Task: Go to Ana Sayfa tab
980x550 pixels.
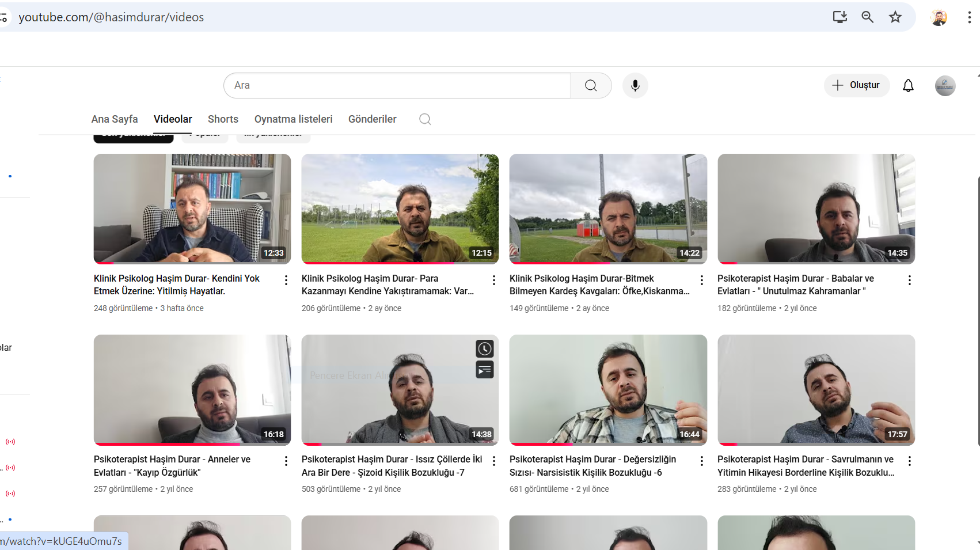Action: [x=115, y=119]
